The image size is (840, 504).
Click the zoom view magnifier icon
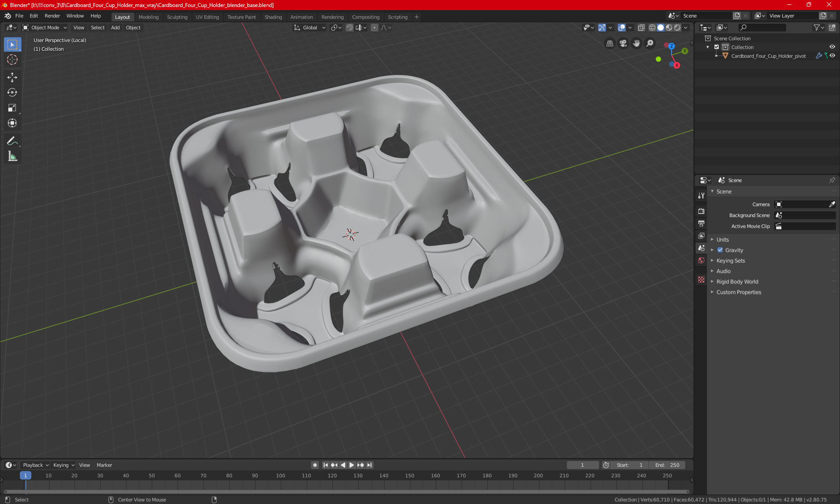click(650, 43)
